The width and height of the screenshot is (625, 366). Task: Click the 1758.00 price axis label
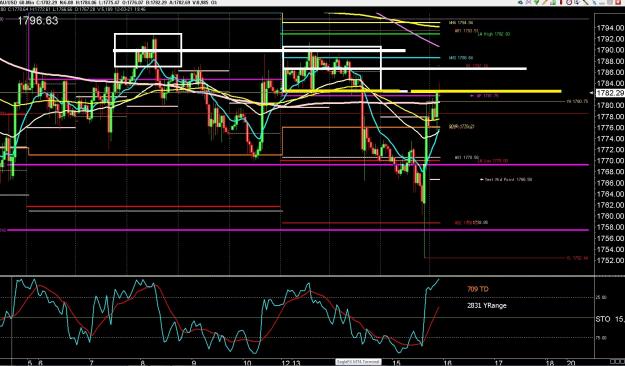coord(609,227)
